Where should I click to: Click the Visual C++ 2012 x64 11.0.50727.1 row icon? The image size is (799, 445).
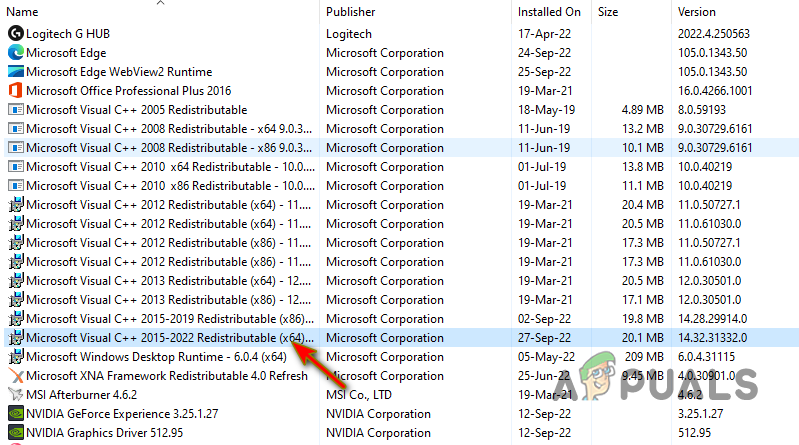click(x=16, y=204)
